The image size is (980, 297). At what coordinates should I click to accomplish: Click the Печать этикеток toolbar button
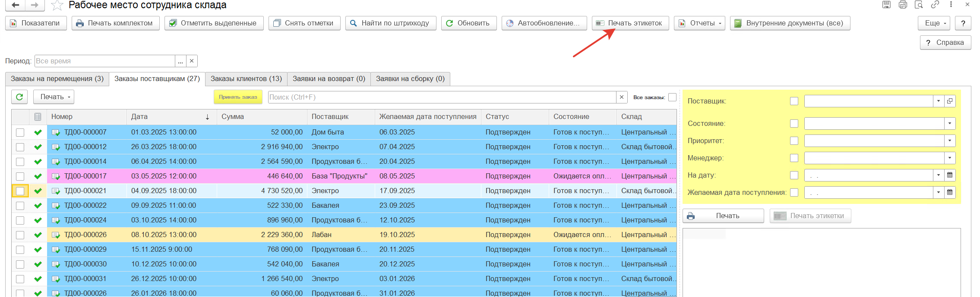pos(630,23)
